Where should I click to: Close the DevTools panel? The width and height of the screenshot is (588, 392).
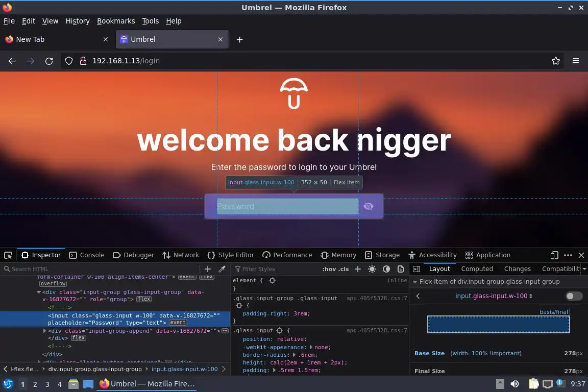(581, 255)
